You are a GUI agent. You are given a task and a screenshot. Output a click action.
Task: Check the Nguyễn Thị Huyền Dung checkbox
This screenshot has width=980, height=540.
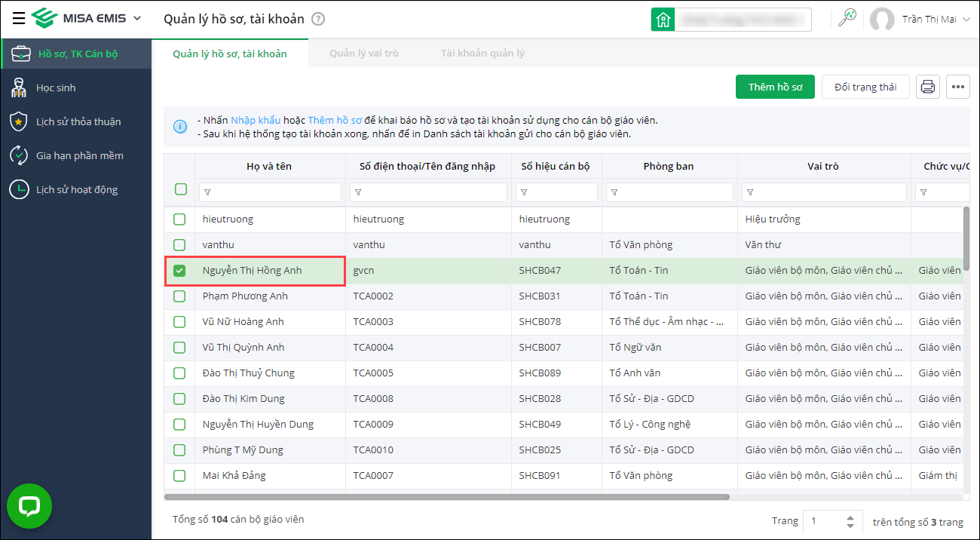point(179,425)
